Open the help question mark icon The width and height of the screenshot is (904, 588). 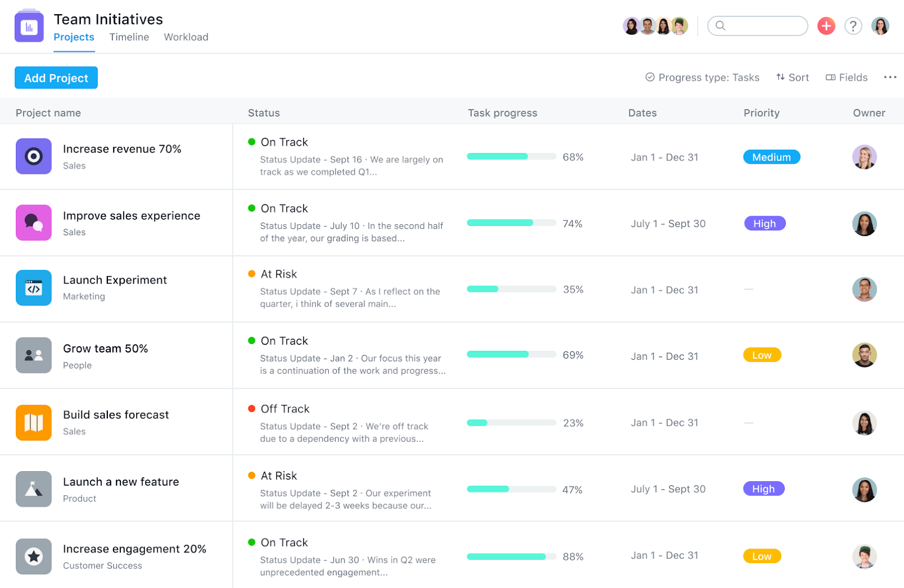[853, 25]
